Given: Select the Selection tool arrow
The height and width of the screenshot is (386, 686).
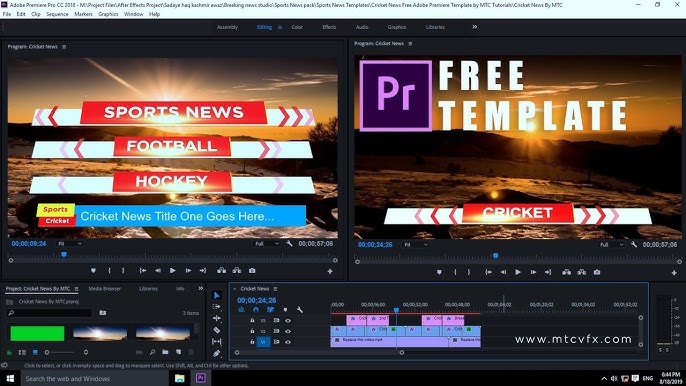Looking at the screenshot, I should coord(217,295).
